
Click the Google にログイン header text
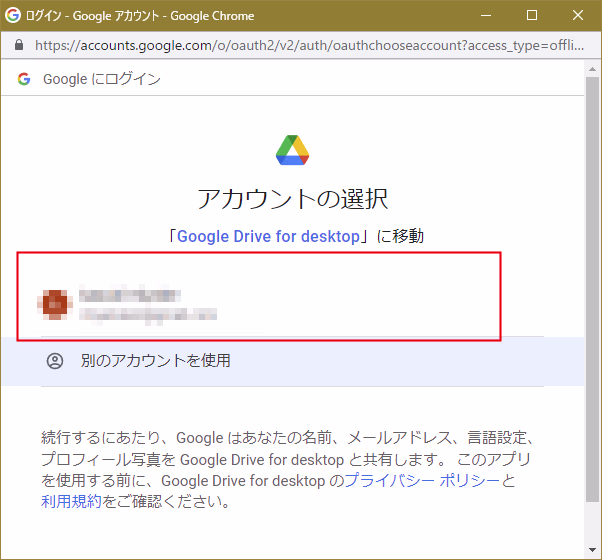click(102, 79)
